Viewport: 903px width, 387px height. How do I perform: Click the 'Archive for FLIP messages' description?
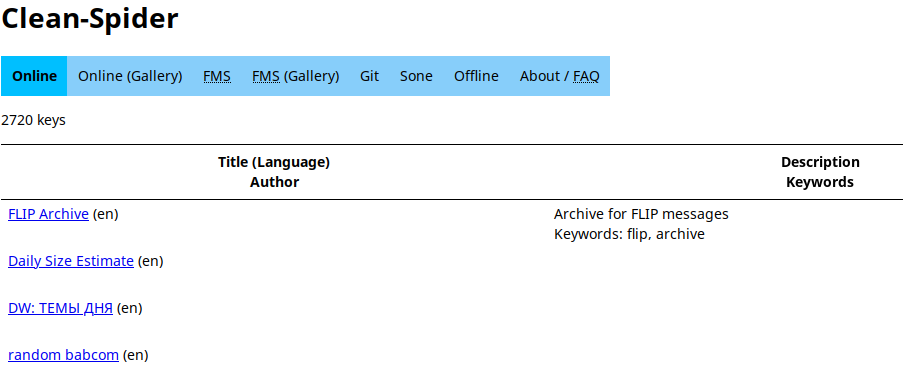tap(641, 214)
